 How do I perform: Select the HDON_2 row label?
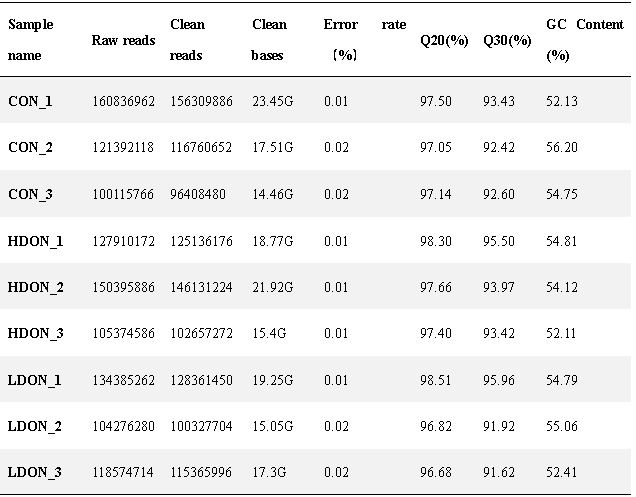36,288
